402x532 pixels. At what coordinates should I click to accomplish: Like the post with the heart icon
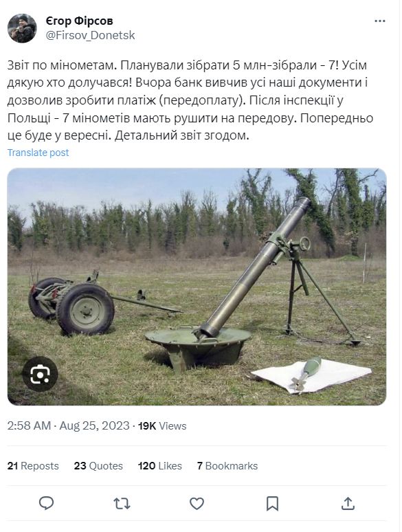pyautogui.click(x=197, y=504)
